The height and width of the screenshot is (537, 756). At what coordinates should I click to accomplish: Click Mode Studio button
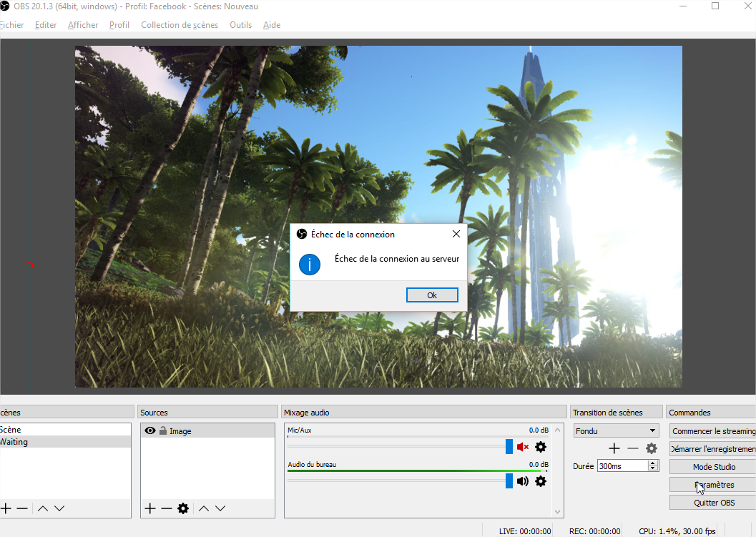712,467
